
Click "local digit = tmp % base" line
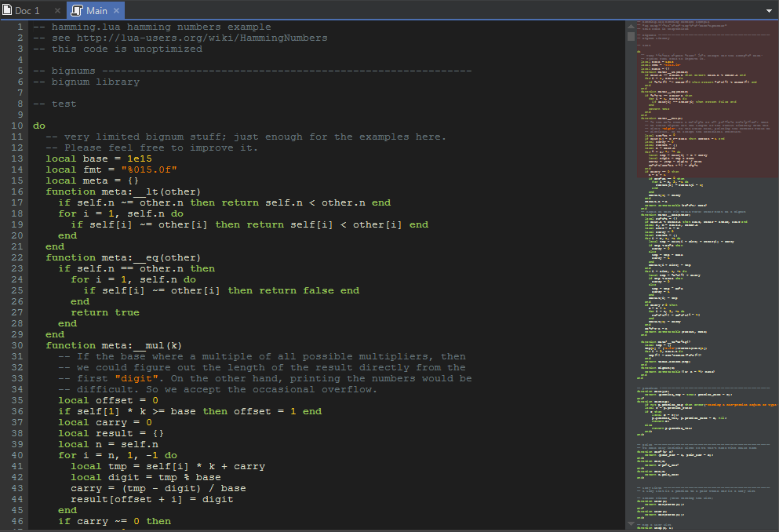tap(146, 477)
